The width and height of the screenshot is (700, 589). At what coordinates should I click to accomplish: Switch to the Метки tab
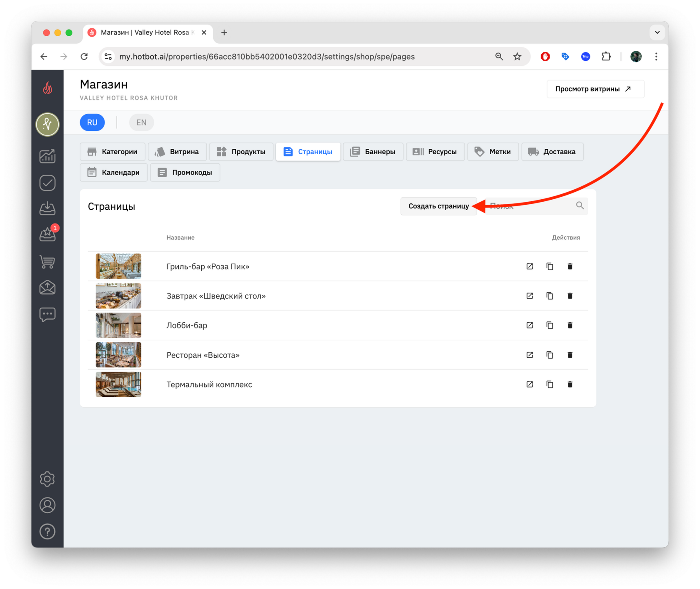pyautogui.click(x=493, y=152)
